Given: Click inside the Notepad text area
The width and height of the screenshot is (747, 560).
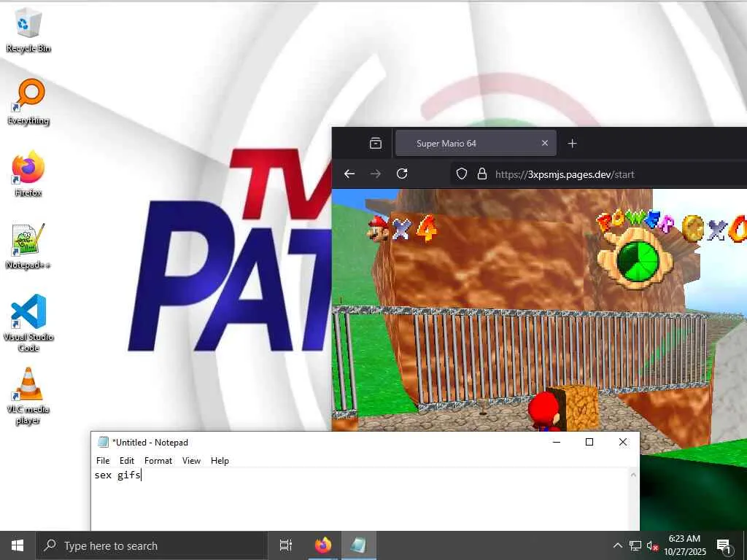Looking at the screenshot, I should pyautogui.click(x=360, y=499).
